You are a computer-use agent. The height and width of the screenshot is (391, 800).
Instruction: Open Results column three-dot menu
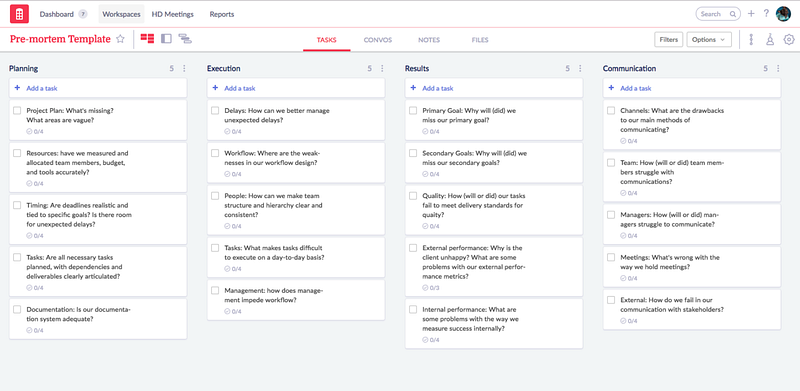pos(580,68)
